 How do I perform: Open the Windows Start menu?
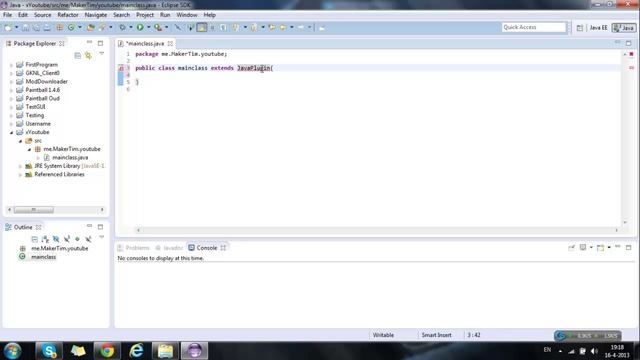click(13, 351)
